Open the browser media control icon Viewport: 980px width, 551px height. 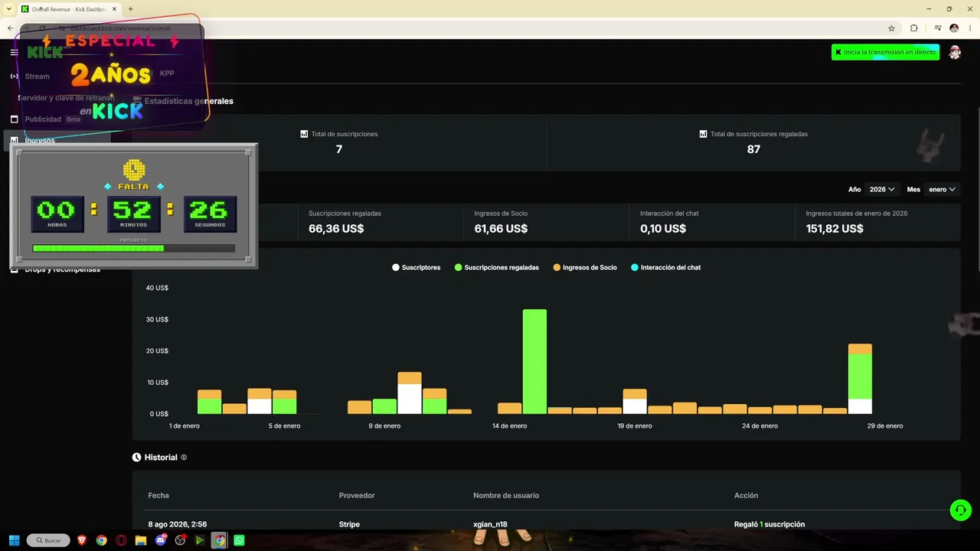tap(937, 28)
